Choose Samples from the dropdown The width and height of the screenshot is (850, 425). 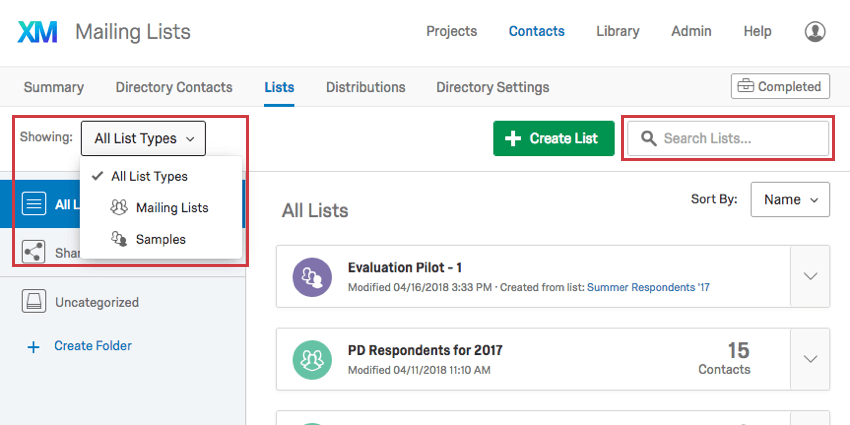pyautogui.click(x=161, y=239)
